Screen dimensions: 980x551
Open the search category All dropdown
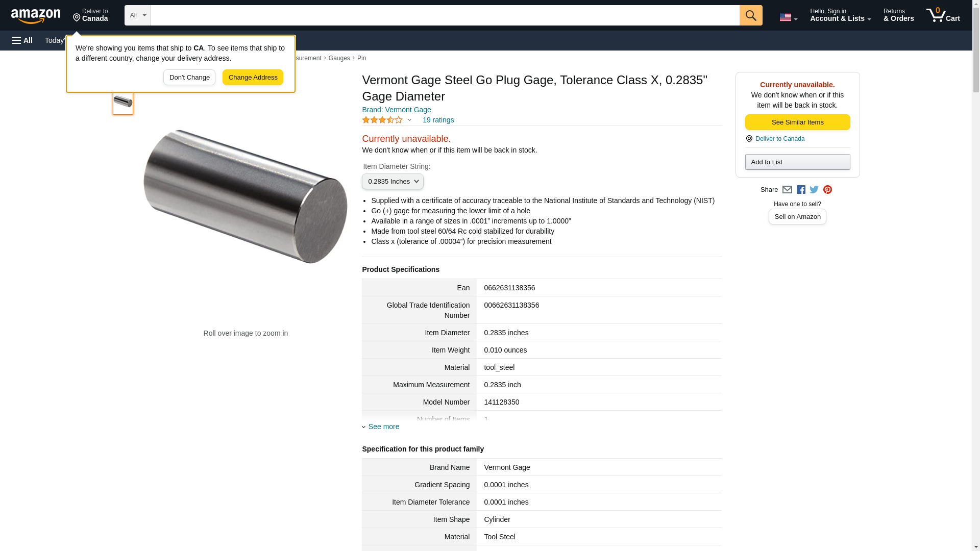click(138, 15)
